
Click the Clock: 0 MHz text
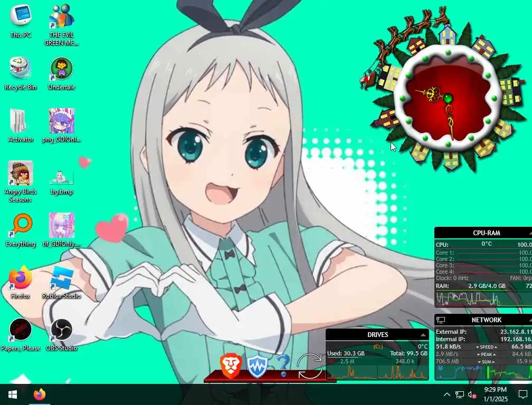click(452, 278)
